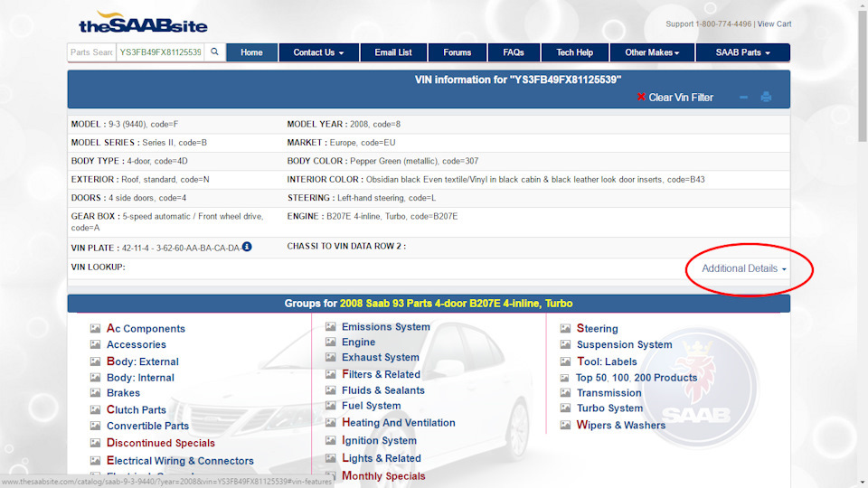The height and width of the screenshot is (488, 868).
Task: Click image icon beside Ac Components
Action: click(x=95, y=328)
